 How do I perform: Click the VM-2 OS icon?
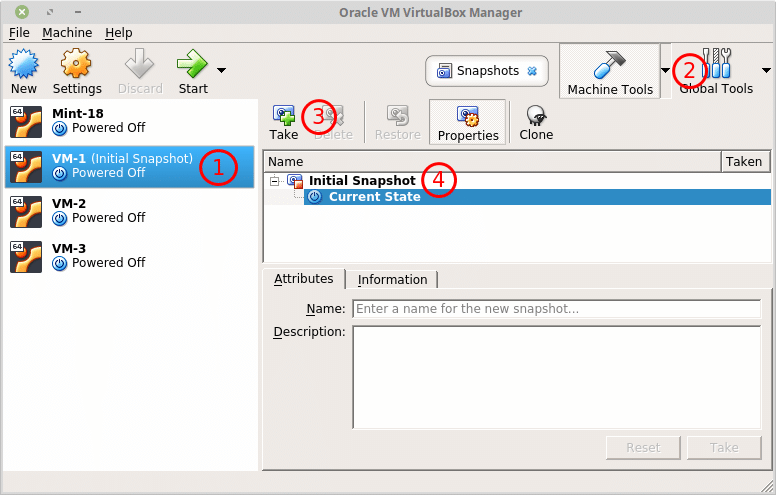click(x=26, y=212)
